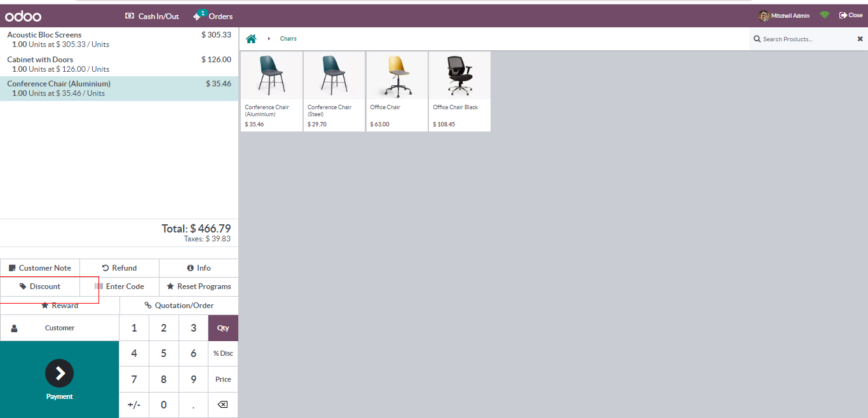This screenshot has width=868, height=418.
Task: Click the Wi-Fi connection status icon
Action: (824, 15)
